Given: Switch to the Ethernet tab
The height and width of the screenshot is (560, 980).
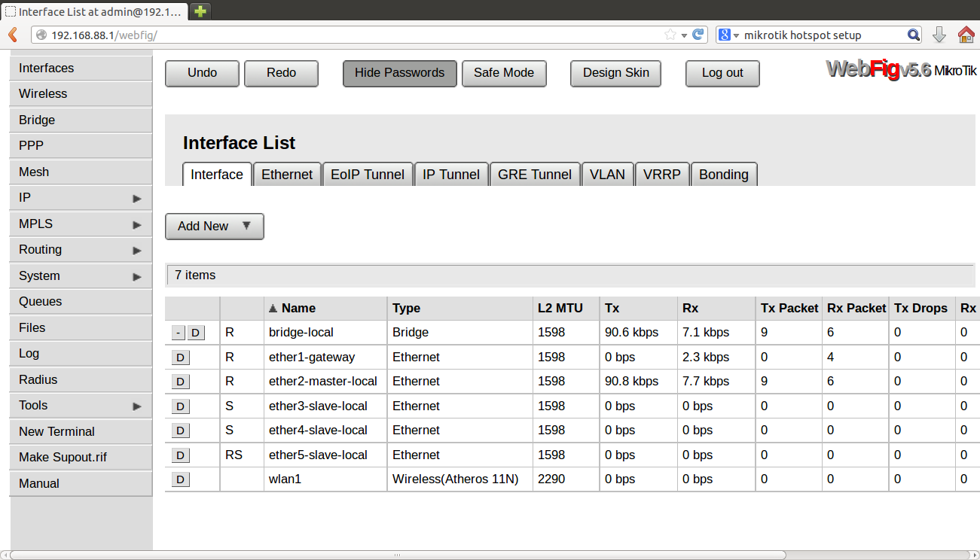Looking at the screenshot, I should point(287,174).
